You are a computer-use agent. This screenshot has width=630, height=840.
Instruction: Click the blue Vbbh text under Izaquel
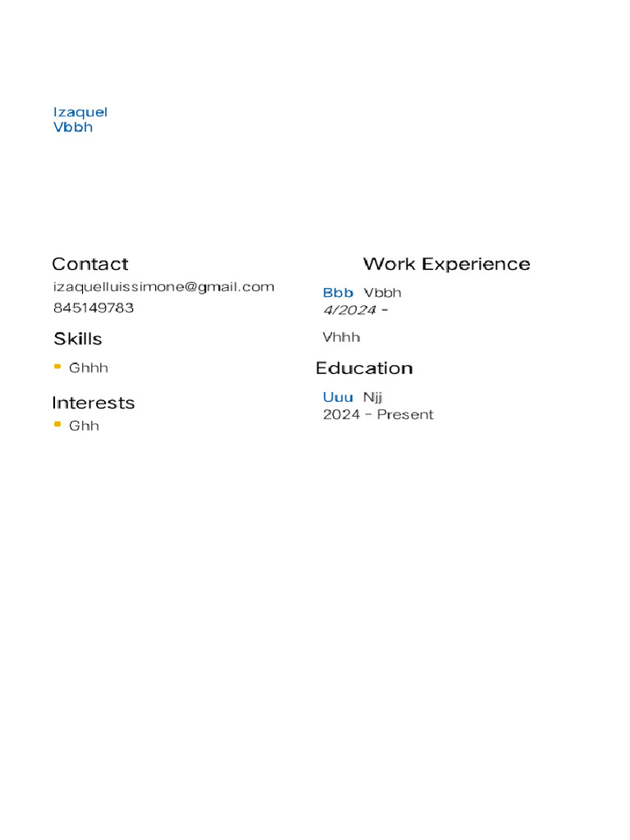[73, 127]
